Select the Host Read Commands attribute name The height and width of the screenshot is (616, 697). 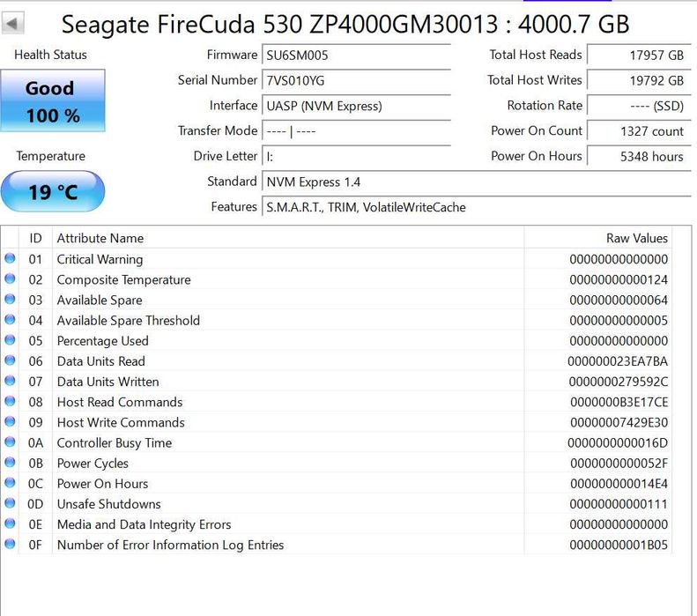(120, 402)
